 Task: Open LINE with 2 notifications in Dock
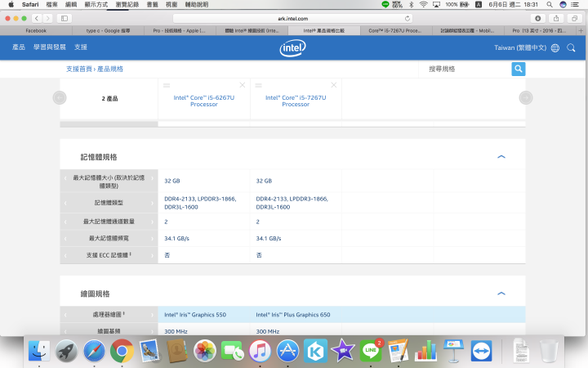(371, 351)
